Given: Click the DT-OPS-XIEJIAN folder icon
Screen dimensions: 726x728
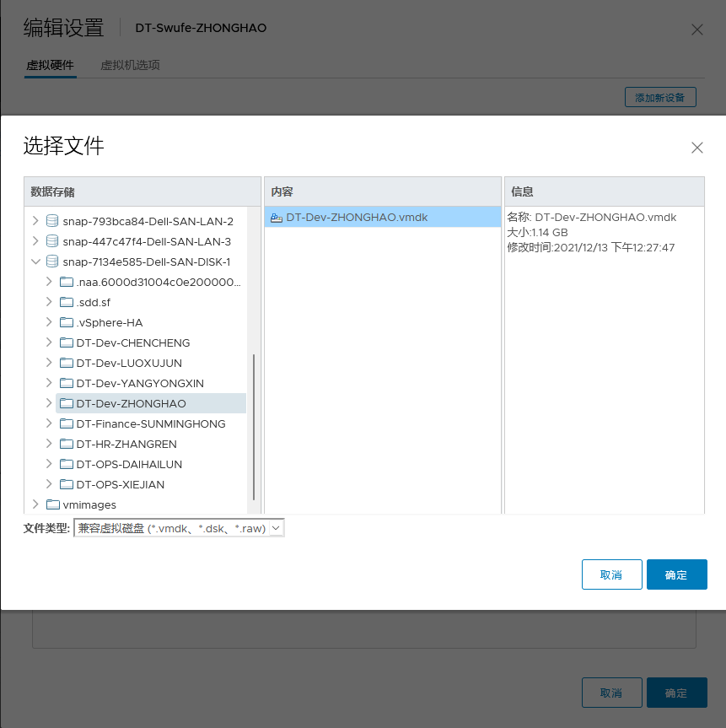Looking at the screenshot, I should pos(66,484).
